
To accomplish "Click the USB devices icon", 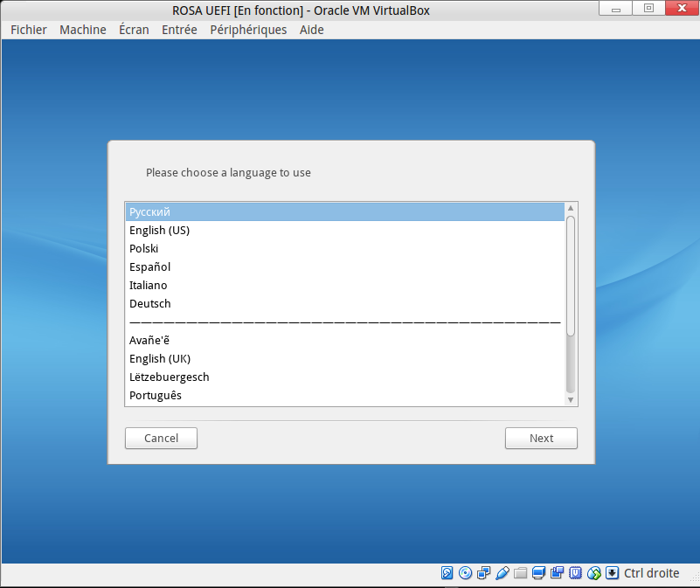I will pyautogui.click(x=502, y=573).
